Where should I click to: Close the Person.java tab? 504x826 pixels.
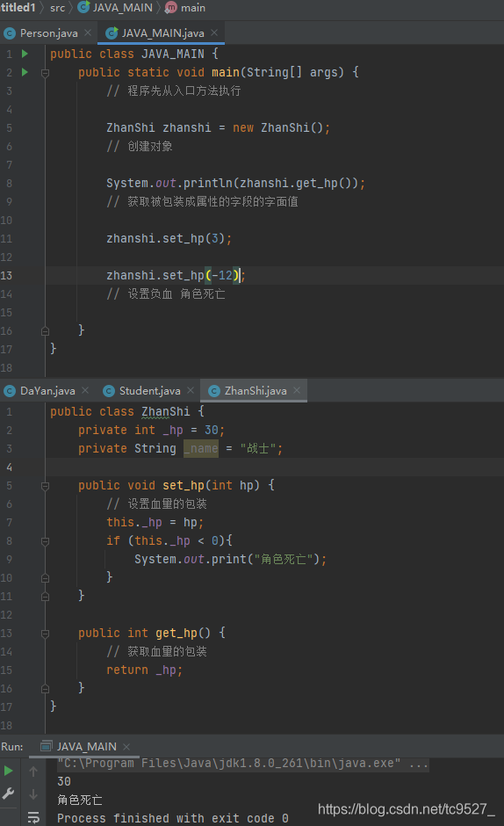point(88,33)
